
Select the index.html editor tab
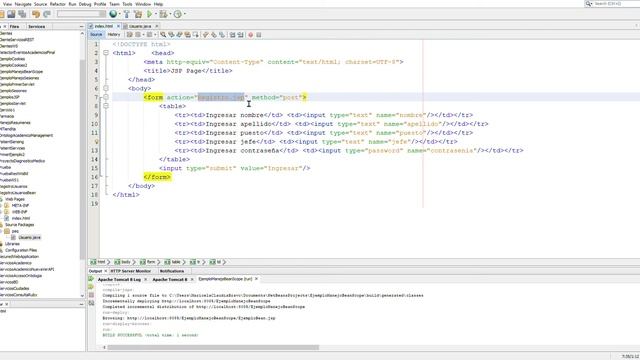point(104,26)
